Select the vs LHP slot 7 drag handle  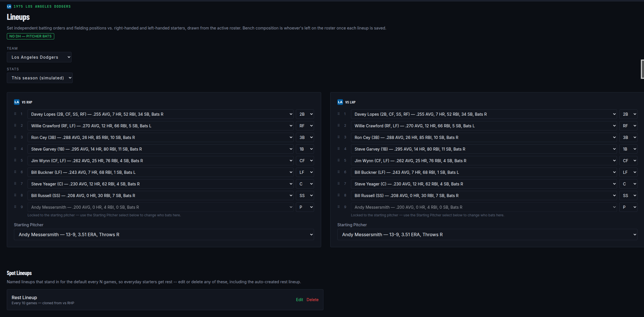pyautogui.click(x=339, y=184)
